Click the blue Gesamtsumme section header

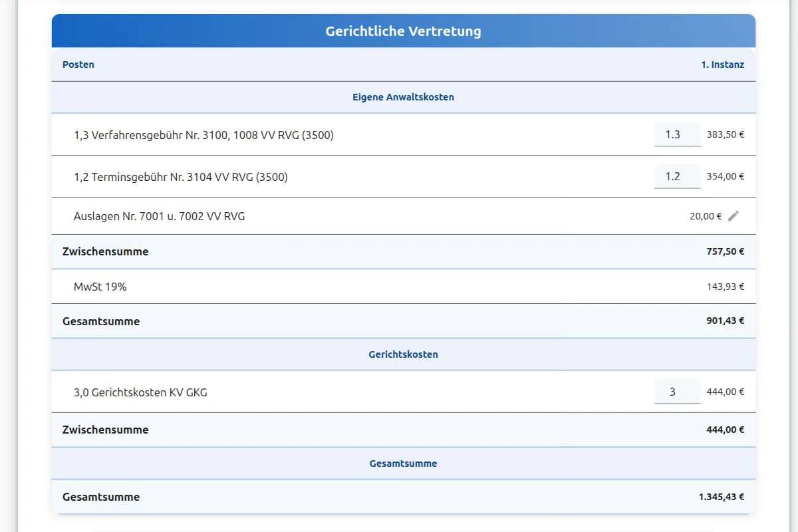coord(403,463)
